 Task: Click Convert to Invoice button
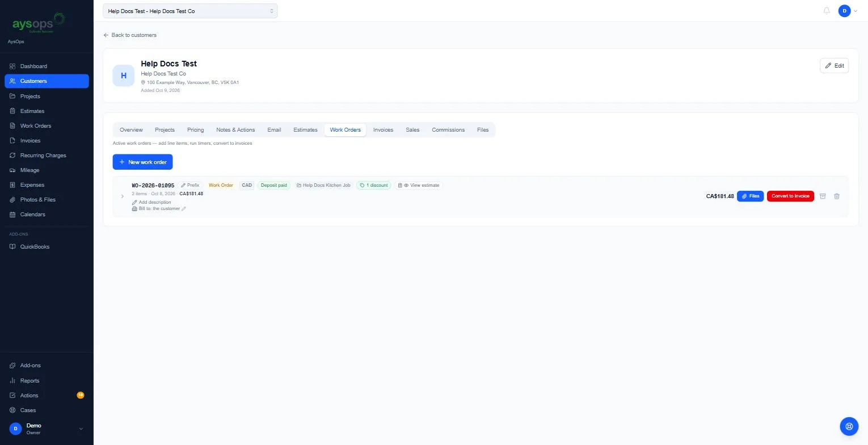790,196
